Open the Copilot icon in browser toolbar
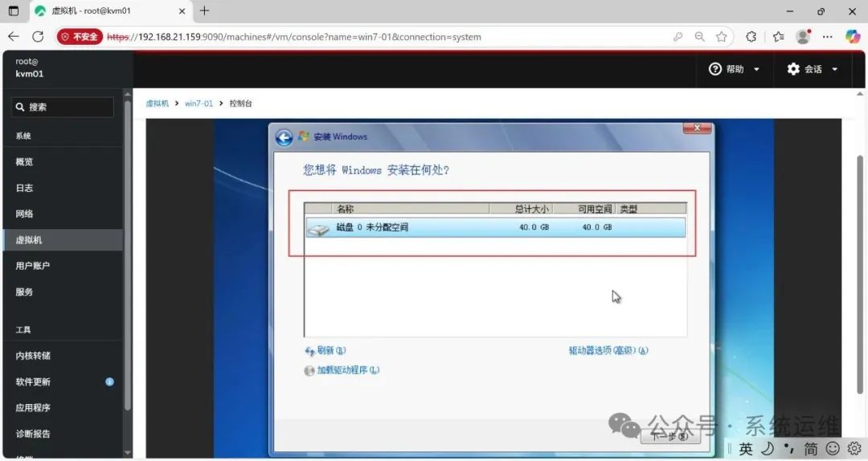Screen dimensions: 868x461 tap(853, 36)
